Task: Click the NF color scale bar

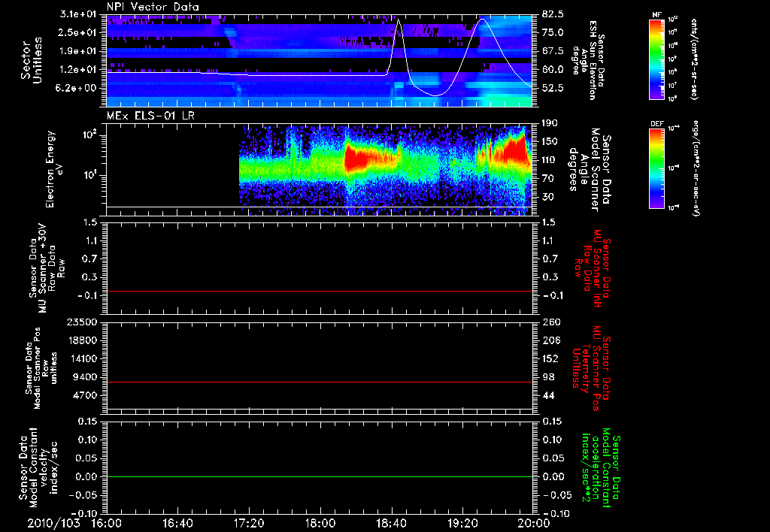Action: click(657, 59)
